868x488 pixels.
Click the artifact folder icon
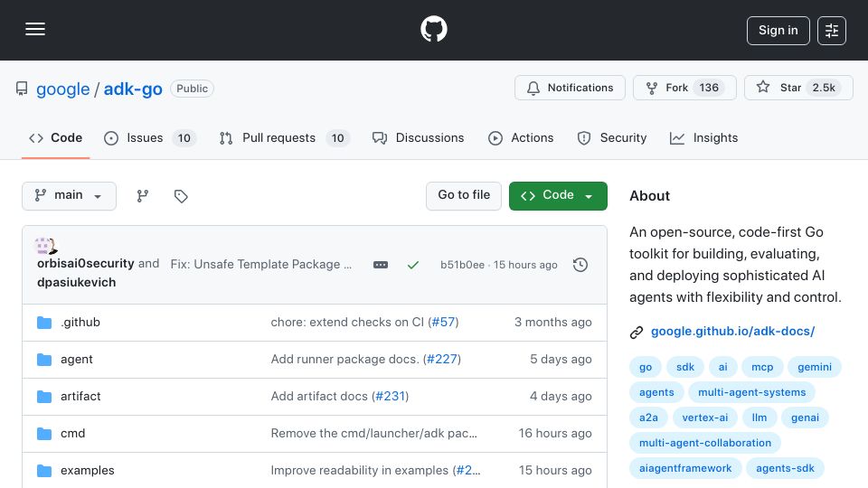(x=44, y=397)
